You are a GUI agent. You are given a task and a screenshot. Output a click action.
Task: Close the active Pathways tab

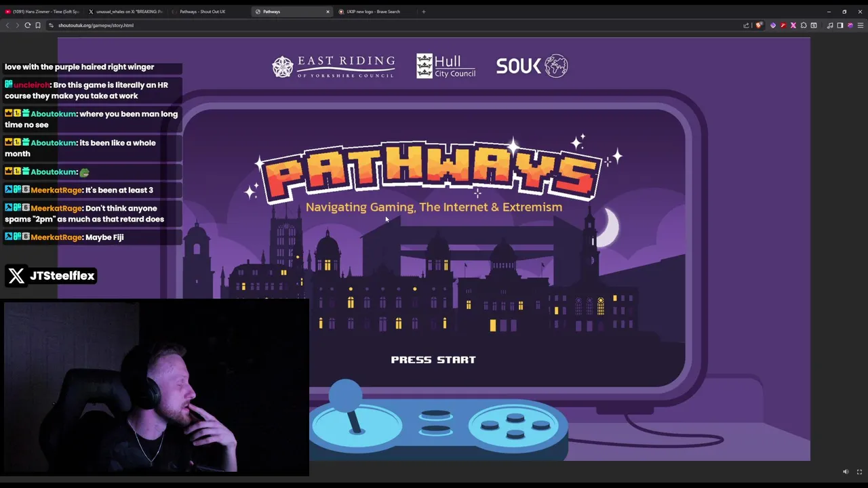[x=328, y=12]
